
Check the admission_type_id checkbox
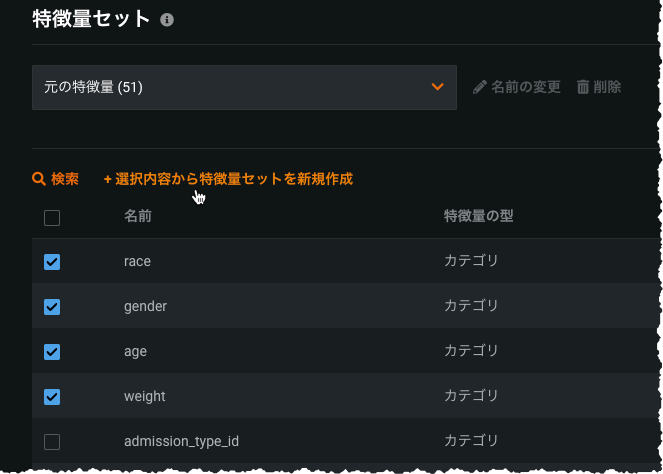(52, 442)
